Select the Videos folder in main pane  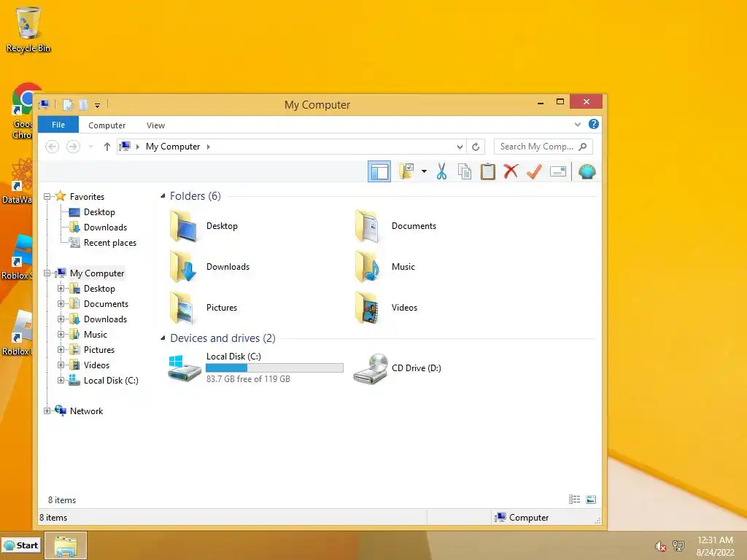tap(386, 308)
